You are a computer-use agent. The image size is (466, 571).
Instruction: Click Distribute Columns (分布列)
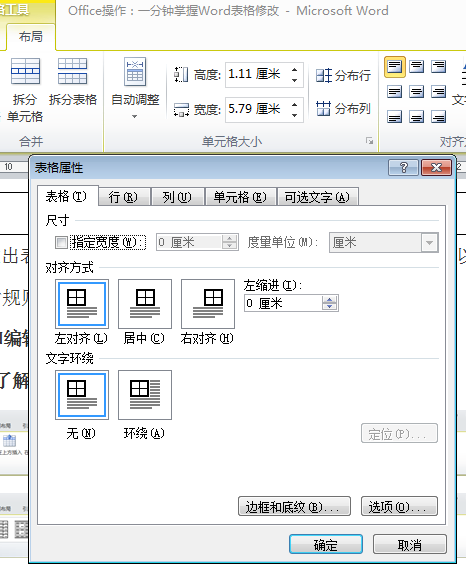343,108
